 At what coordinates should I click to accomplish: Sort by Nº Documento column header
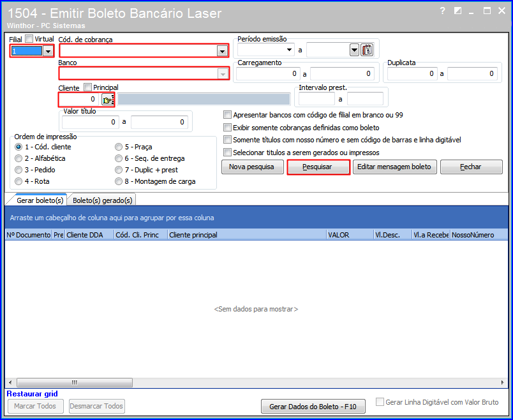click(x=29, y=235)
